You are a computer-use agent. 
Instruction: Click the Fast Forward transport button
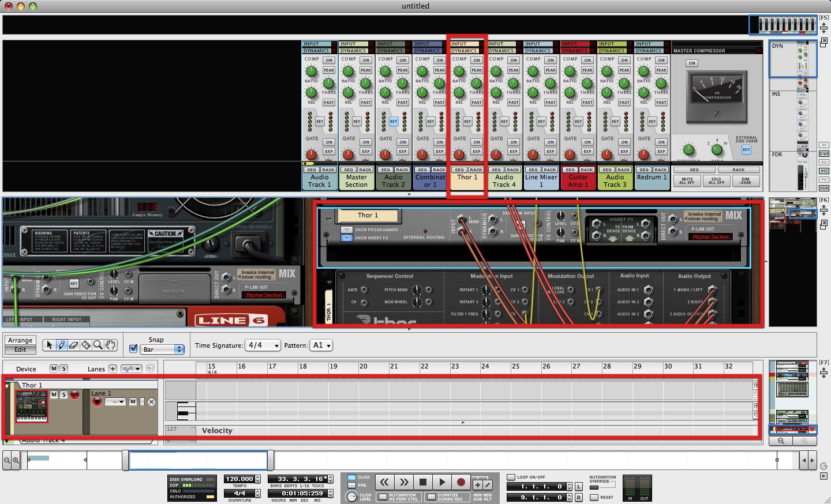(x=404, y=482)
